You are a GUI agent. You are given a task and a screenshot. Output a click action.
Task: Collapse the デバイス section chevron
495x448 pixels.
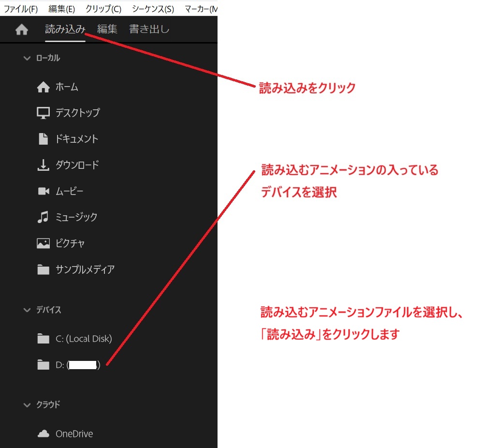pyautogui.click(x=27, y=310)
